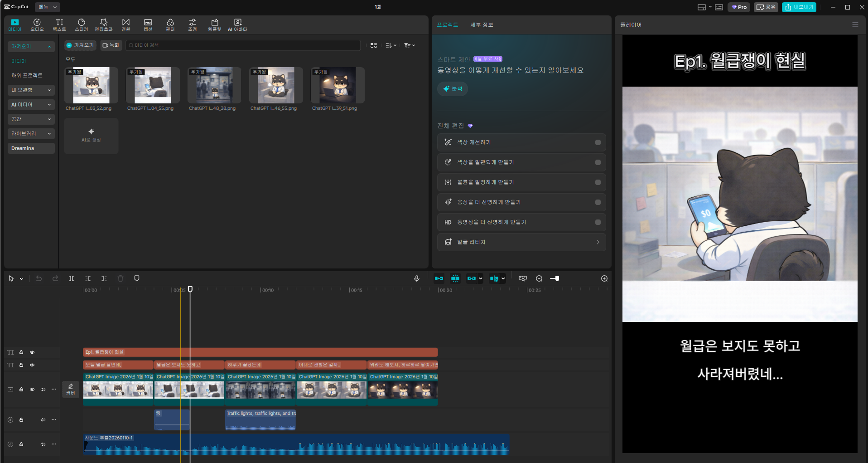Screen dimensions: 868x463
Task: Hide the Ep1. 월급쟁이 현실 text track
Action: click(32, 352)
